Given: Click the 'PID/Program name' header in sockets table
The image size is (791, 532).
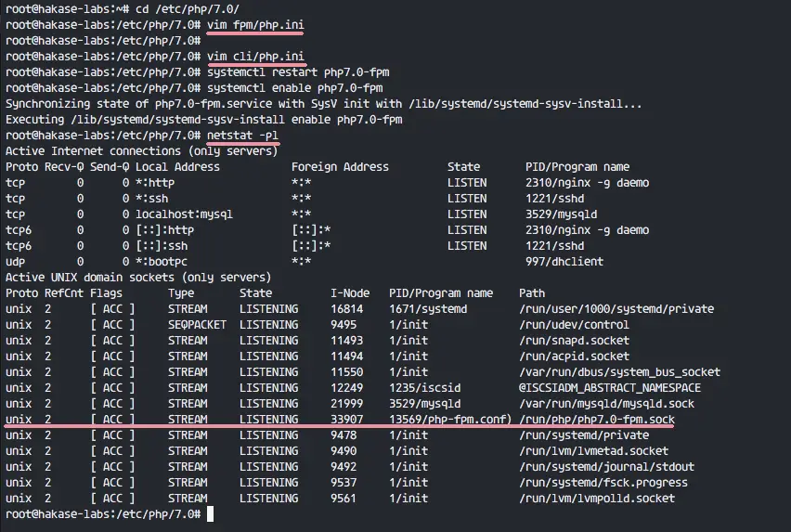Looking at the screenshot, I should 441,293.
